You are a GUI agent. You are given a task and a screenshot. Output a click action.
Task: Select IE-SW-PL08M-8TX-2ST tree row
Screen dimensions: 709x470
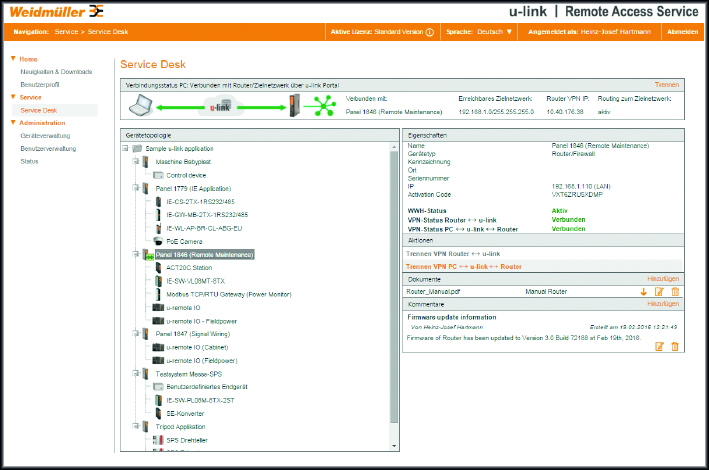point(200,400)
